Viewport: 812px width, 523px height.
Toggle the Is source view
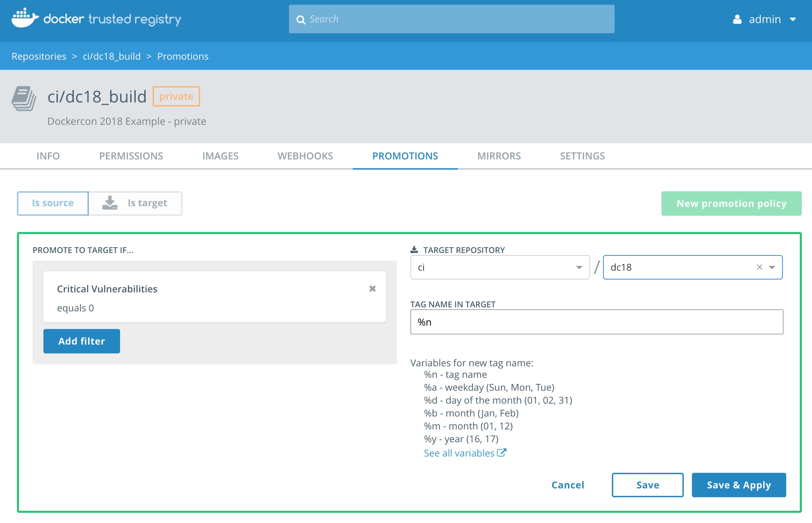coord(53,203)
